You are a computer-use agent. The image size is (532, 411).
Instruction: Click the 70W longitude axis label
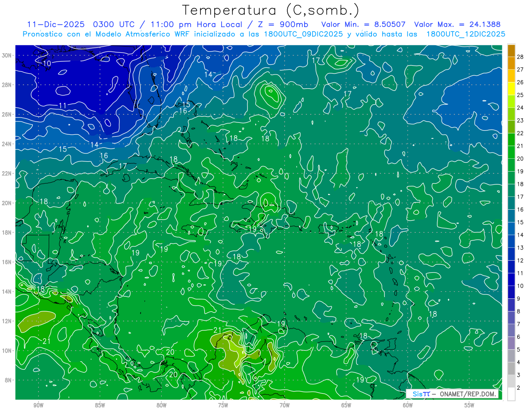pyautogui.click(x=285, y=406)
